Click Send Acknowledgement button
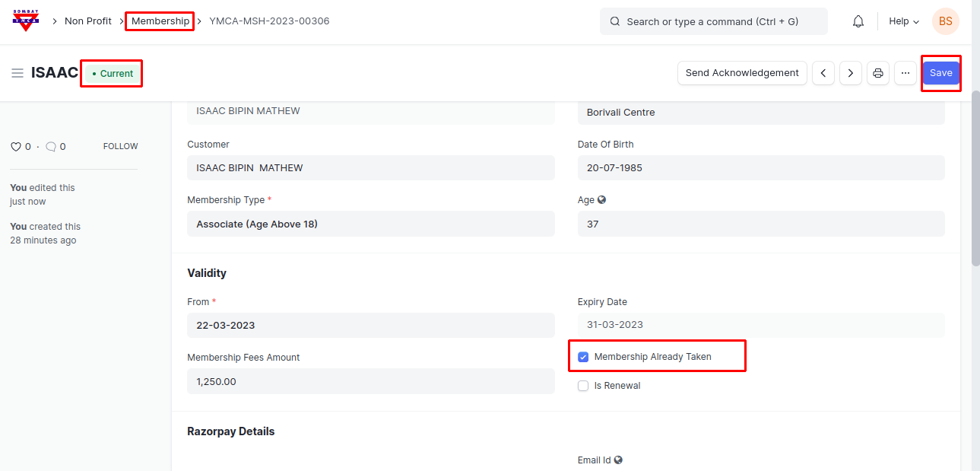 pos(742,73)
